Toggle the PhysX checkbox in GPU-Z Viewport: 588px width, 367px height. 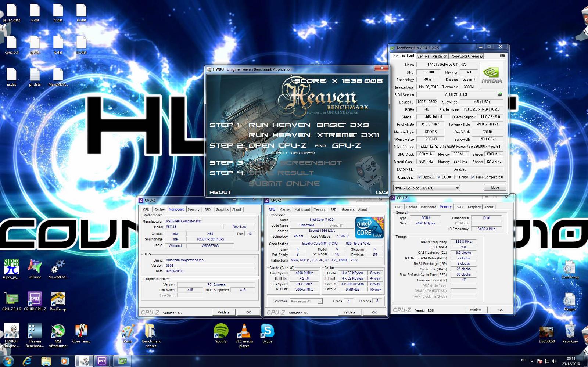pos(456,177)
